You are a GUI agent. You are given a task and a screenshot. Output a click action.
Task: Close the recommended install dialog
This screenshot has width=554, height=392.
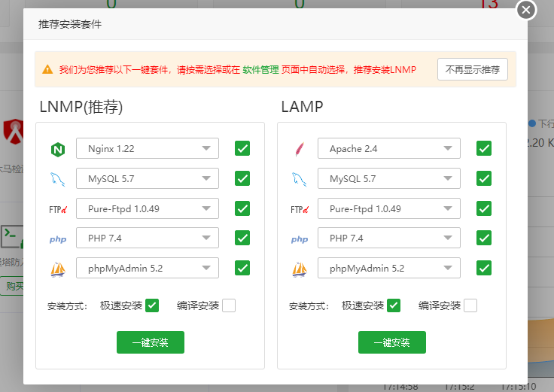pos(526,10)
